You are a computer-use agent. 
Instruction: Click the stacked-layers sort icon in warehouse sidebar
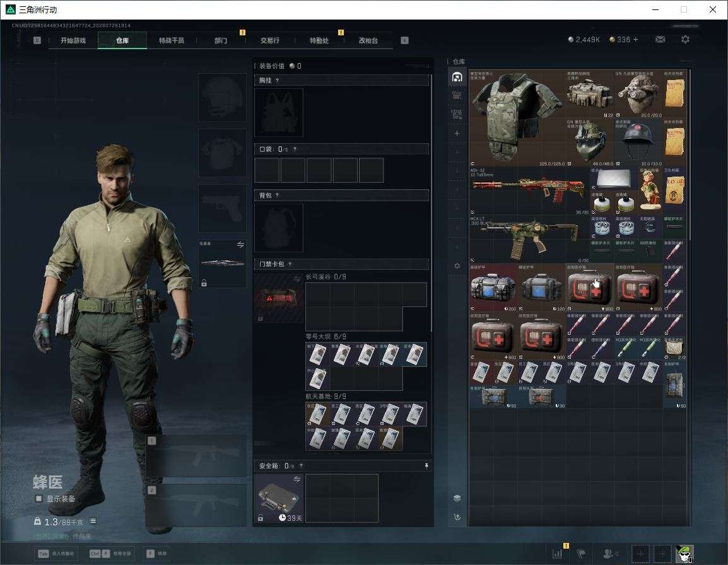pos(457,498)
